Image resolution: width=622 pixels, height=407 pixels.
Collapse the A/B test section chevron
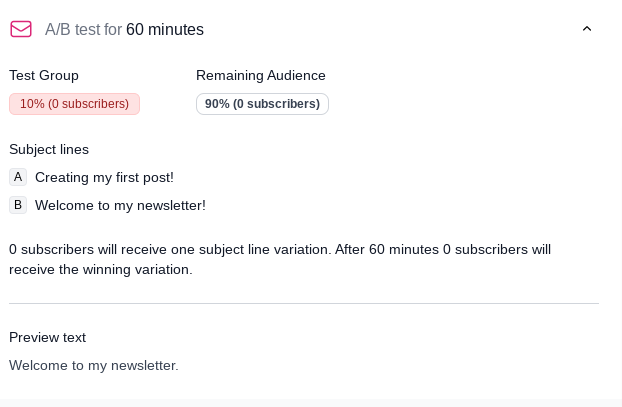click(587, 29)
